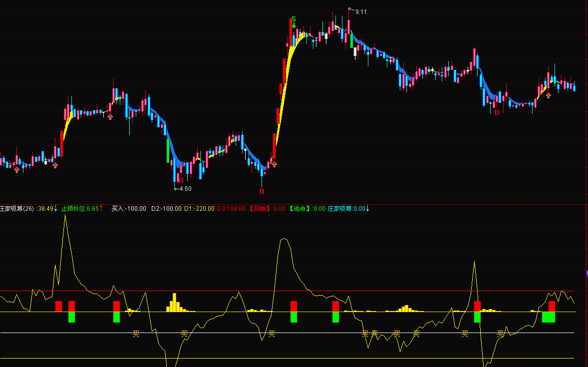Click the indicator name ending in 吸筹(26)

(x=17, y=209)
